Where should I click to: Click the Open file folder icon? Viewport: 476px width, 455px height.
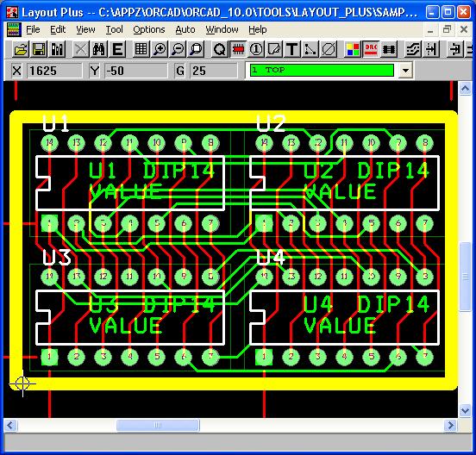21,49
